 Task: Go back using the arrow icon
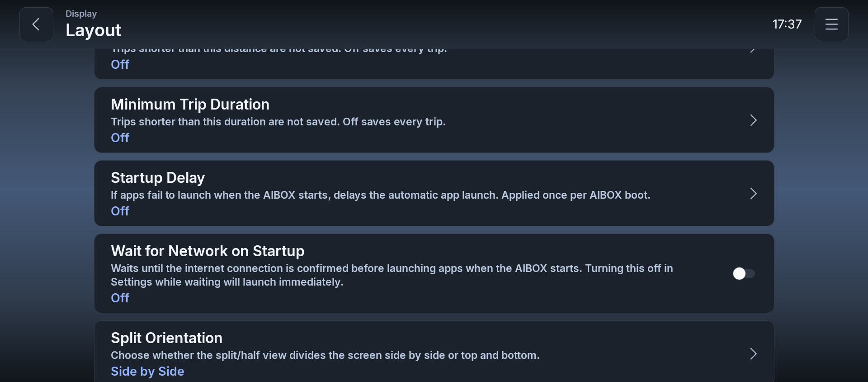coord(36,24)
